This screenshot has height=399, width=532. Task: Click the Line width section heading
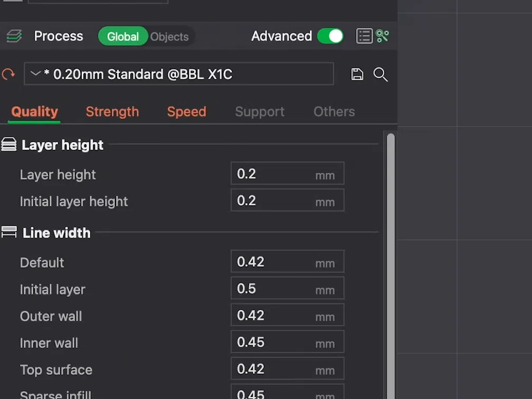click(x=56, y=233)
